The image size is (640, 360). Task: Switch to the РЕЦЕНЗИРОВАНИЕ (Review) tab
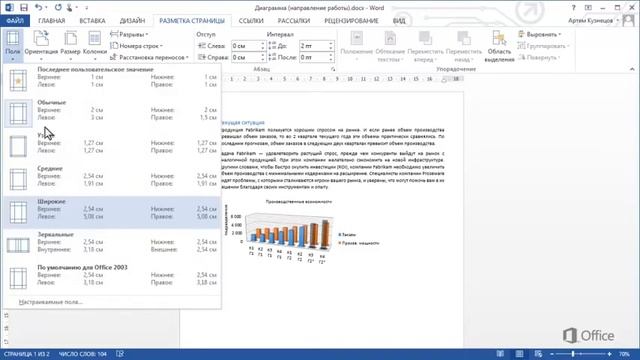(x=351, y=20)
